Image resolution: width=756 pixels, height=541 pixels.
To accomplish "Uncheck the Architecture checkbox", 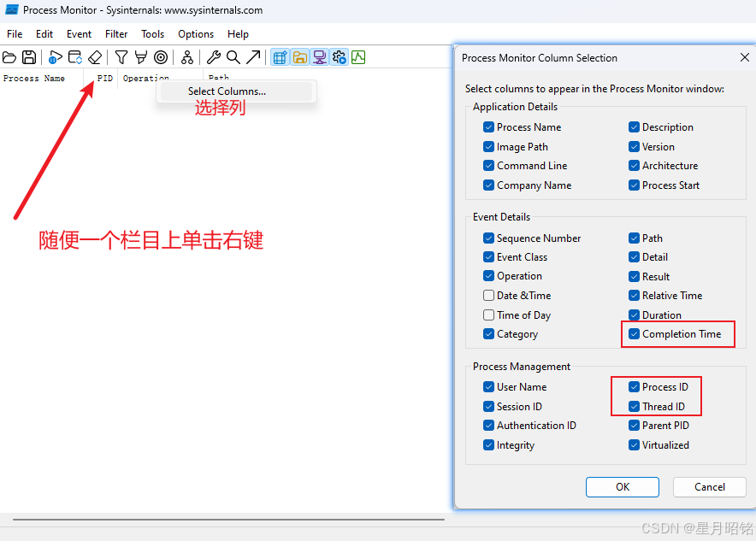I will (x=634, y=165).
